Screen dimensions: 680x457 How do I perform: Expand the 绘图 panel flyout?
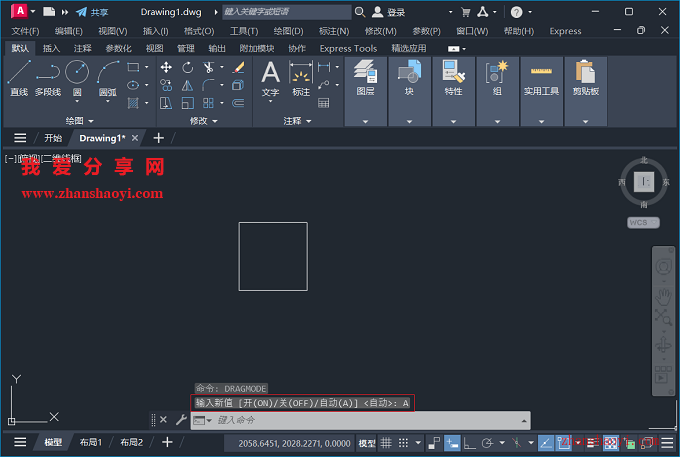(x=79, y=121)
